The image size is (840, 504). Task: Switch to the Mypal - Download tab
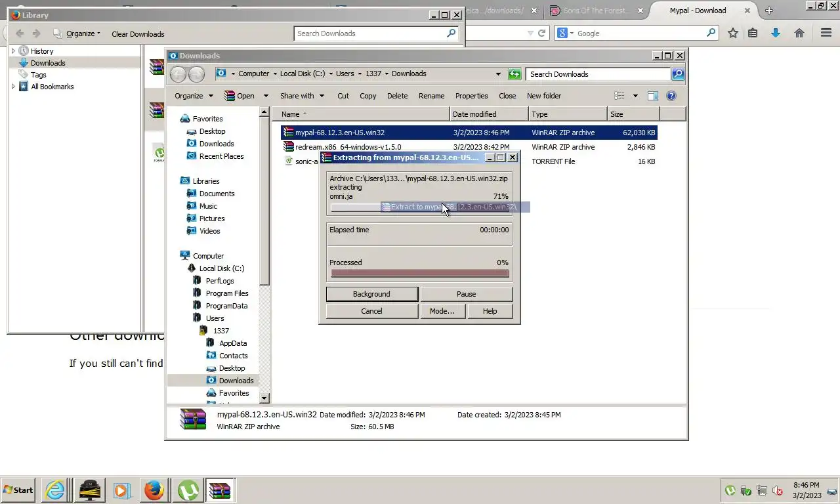point(698,10)
